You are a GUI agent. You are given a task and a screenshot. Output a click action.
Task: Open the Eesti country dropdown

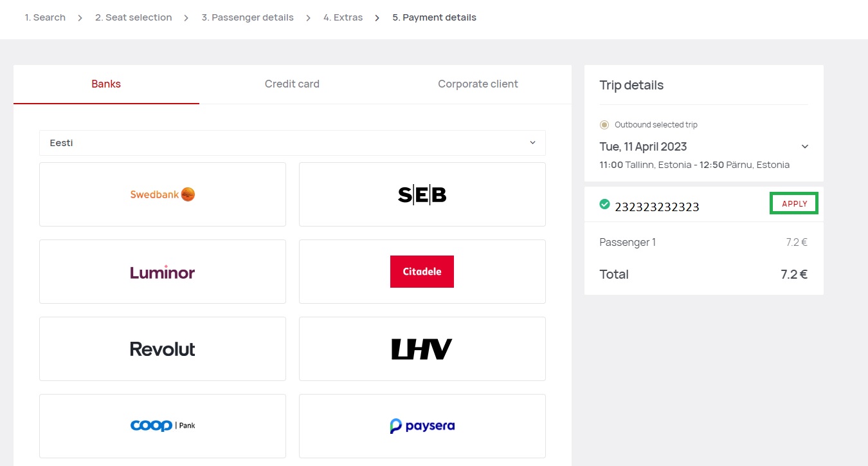[x=293, y=143]
